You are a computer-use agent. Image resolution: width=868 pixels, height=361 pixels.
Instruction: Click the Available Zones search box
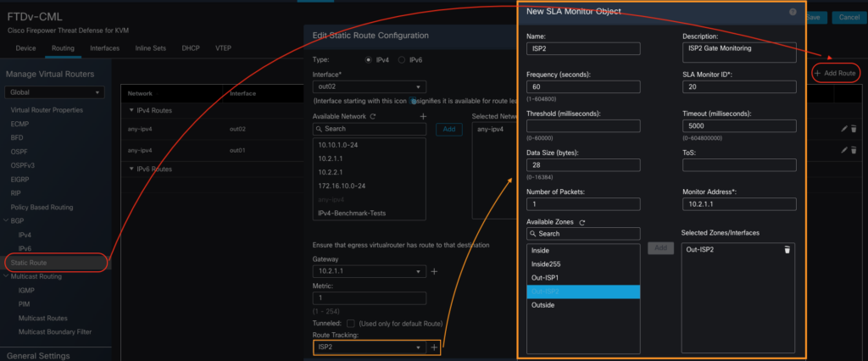583,234
